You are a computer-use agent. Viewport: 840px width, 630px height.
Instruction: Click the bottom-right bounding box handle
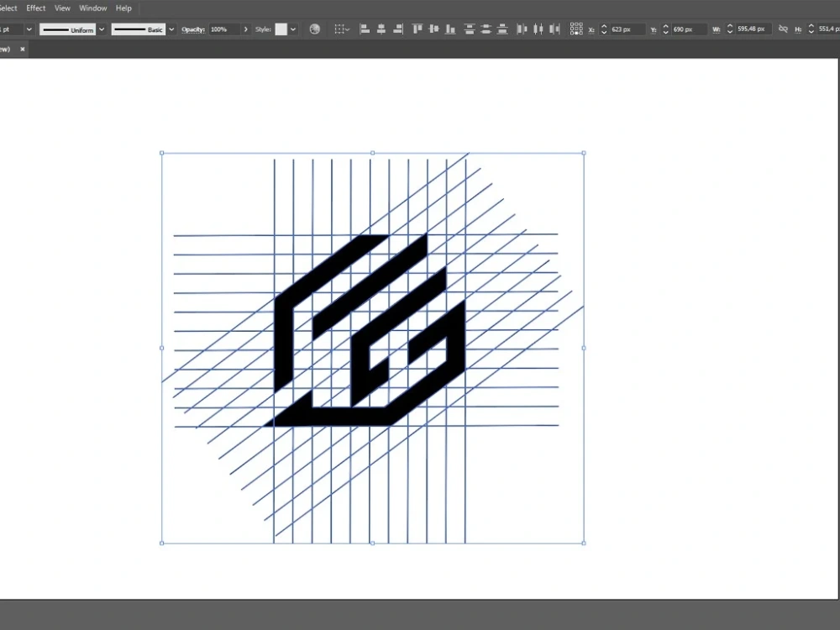[x=584, y=543]
